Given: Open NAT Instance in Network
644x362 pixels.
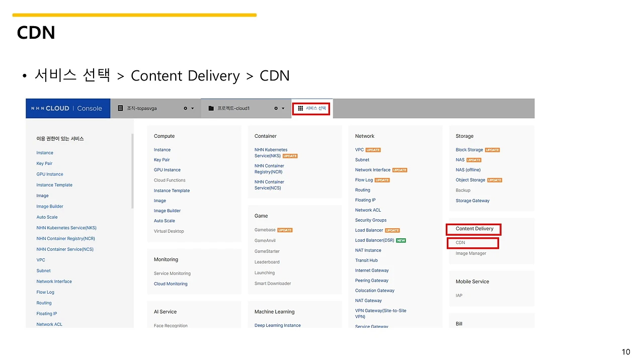Looking at the screenshot, I should pos(368,250).
